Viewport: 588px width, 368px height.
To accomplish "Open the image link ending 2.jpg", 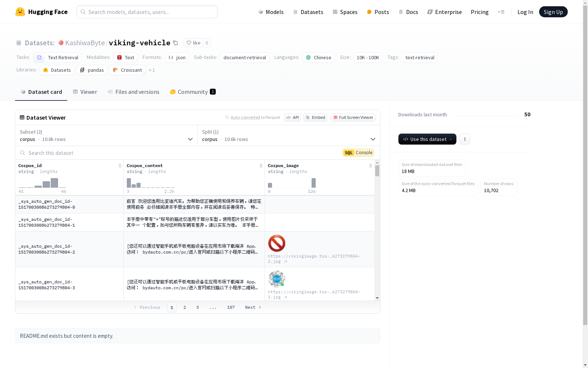I will (x=314, y=259).
